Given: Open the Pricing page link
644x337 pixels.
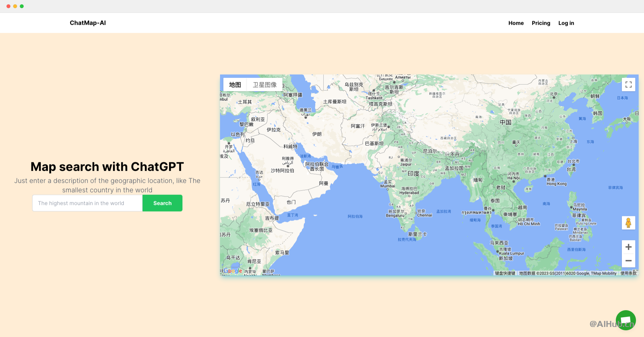Looking at the screenshot, I should coord(541,23).
